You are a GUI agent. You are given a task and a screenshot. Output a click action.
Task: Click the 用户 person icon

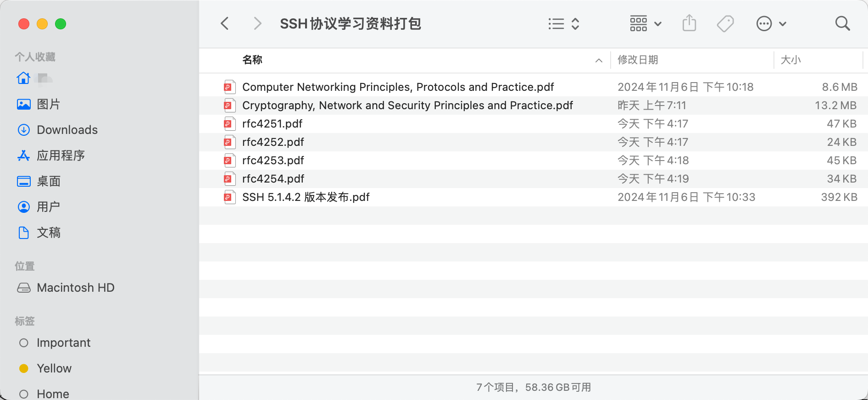pos(24,207)
